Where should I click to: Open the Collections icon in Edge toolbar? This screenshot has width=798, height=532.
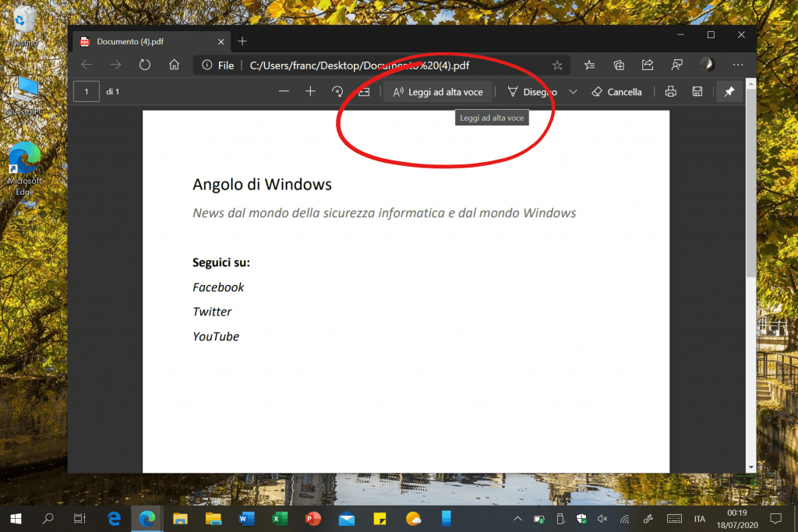pyautogui.click(x=619, y=65)
